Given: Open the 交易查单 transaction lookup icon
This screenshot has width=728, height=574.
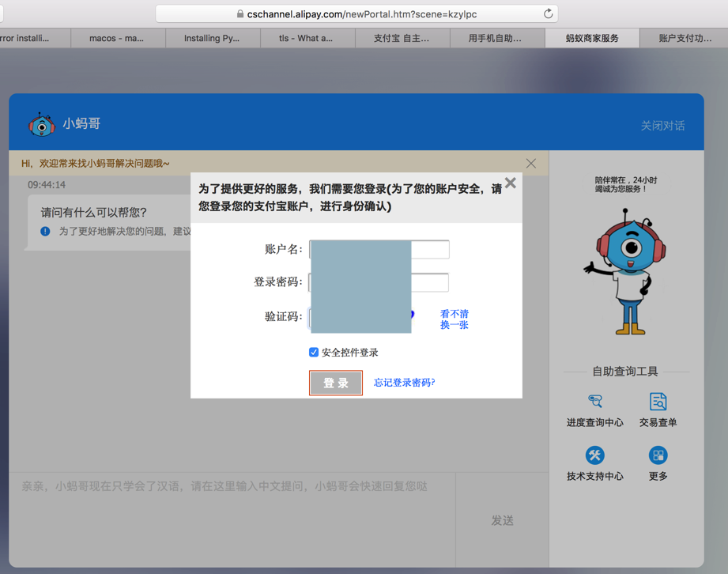Looking at the screenshot, I should 658,402.
